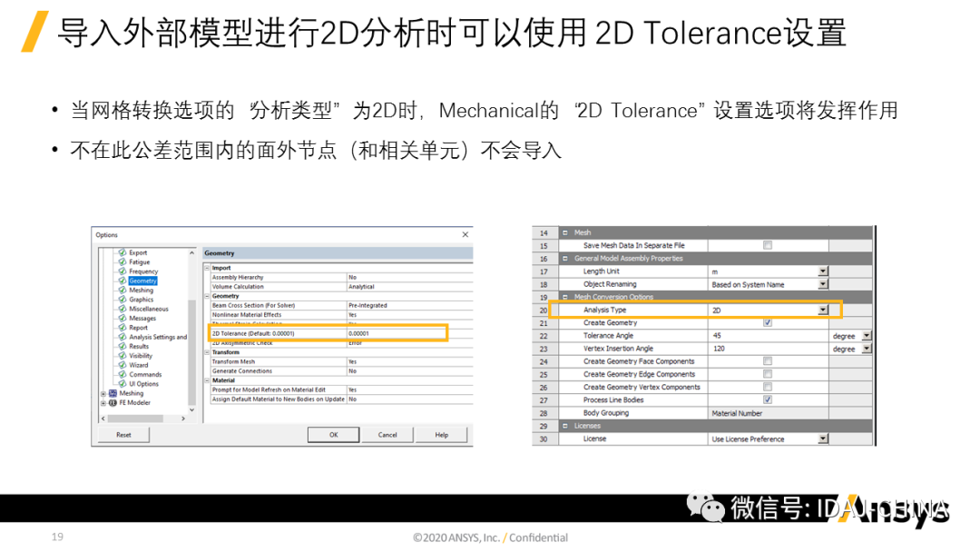
Task: Open the License dropdown arrow
Action: (x=823, y=439)
